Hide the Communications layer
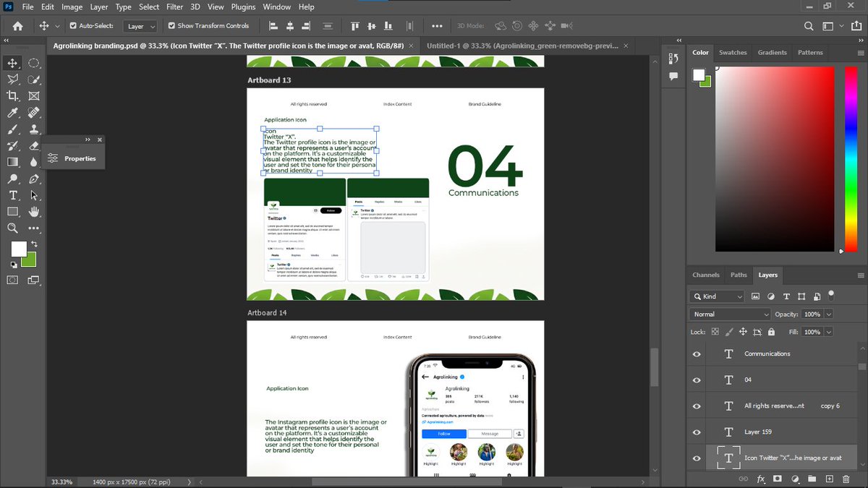Screen dimensions: 868x488 pos(697,354)
